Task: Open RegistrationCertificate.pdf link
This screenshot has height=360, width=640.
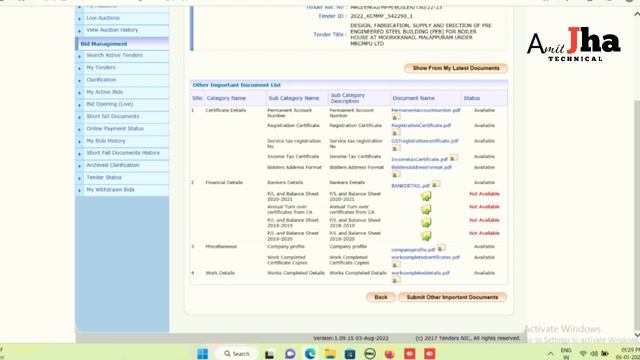Action: click(421, 125)
